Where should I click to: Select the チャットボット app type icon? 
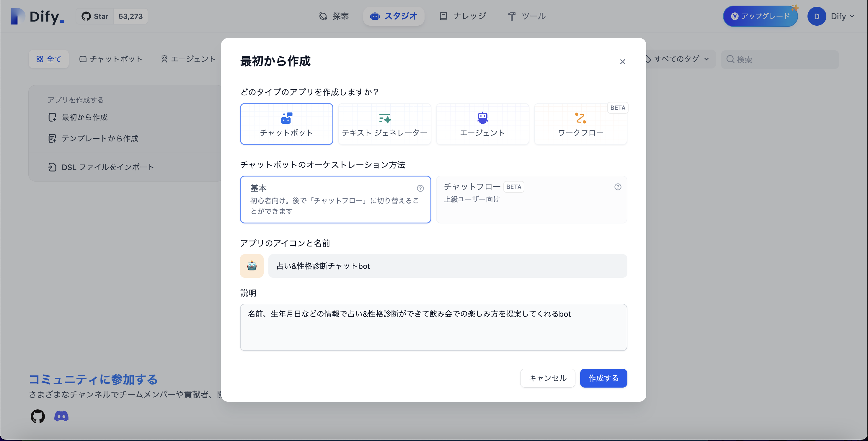coord(286,118)
